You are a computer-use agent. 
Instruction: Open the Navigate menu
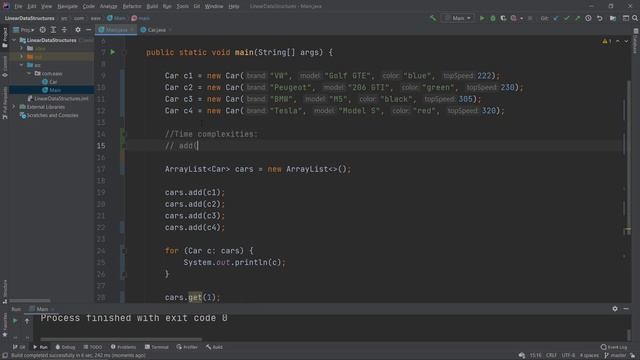pos(67,6)
